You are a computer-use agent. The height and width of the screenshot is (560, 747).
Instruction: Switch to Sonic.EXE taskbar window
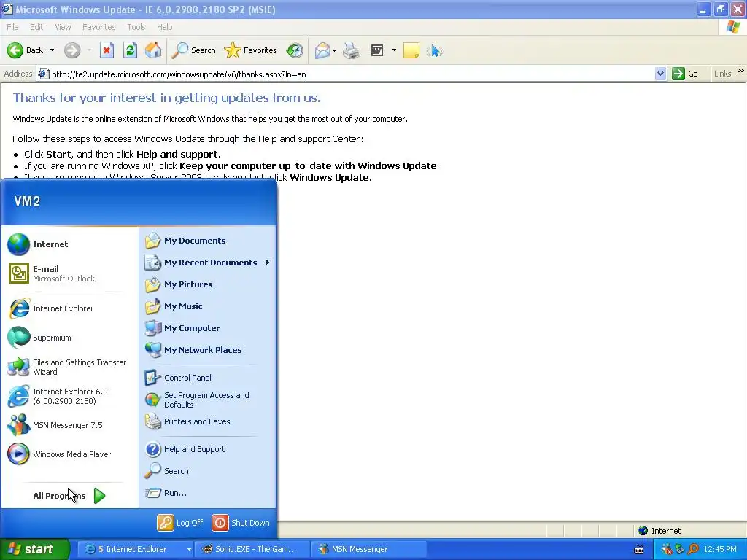[251, 549]
